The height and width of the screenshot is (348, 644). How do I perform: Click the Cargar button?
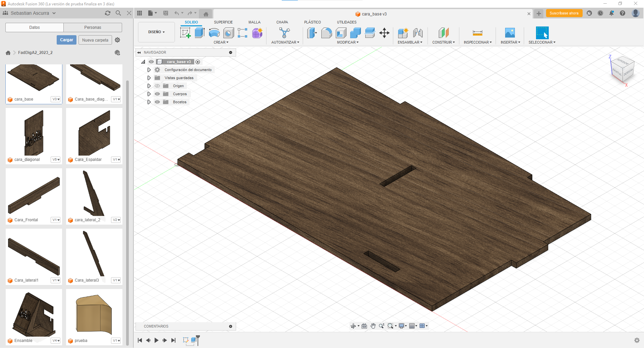pyautogui.click(x=66, y=40)
